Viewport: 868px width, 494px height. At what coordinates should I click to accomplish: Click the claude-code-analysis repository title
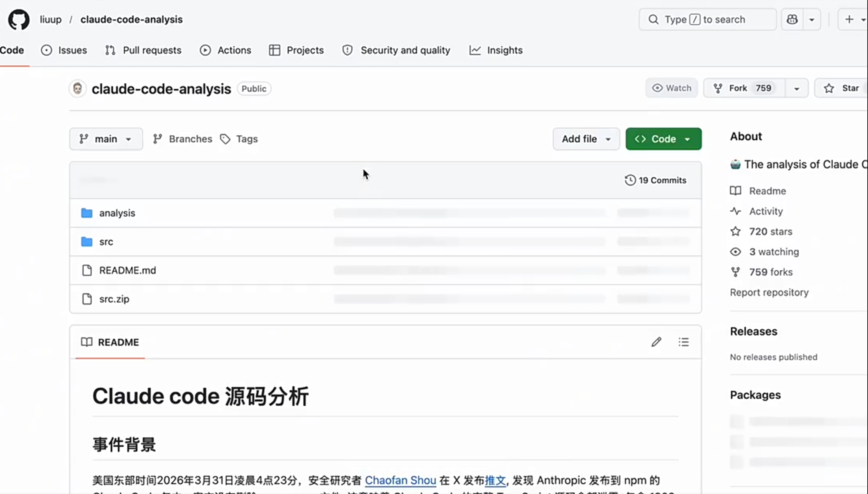pyautogui.click(x=161, y=89)
